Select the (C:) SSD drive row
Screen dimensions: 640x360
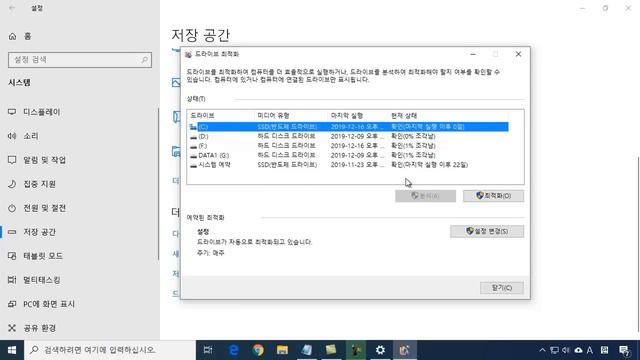pos(349,127)
